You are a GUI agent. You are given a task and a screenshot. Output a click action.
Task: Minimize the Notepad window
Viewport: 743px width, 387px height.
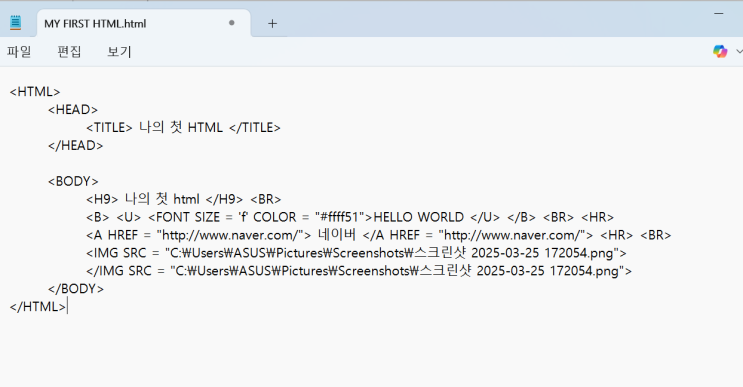(x=718, y=13)
